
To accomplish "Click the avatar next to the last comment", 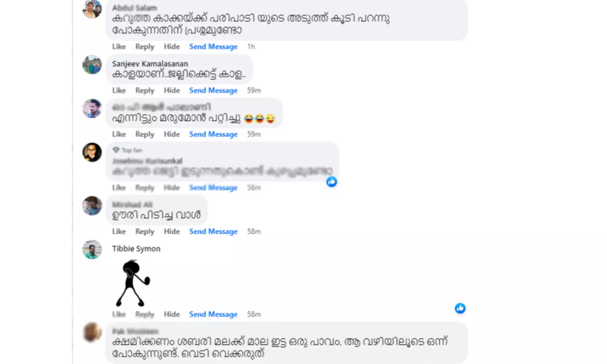I will click(92, 332).
